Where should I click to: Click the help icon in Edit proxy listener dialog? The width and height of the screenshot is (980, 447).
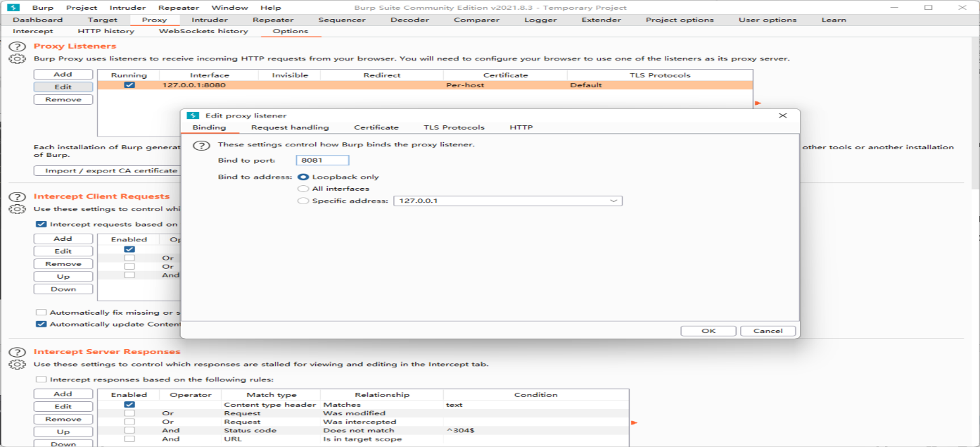click(202, 145)
